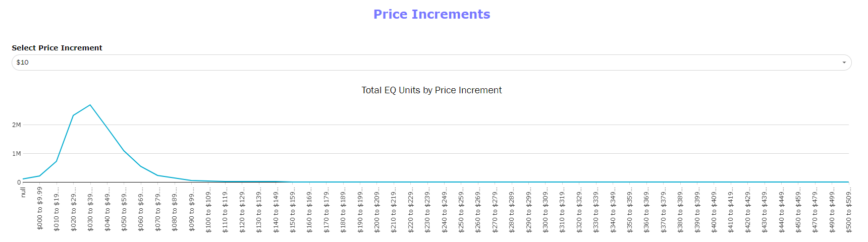
Task: Click the line peak at $030 to $39
Action: [90, 105]
